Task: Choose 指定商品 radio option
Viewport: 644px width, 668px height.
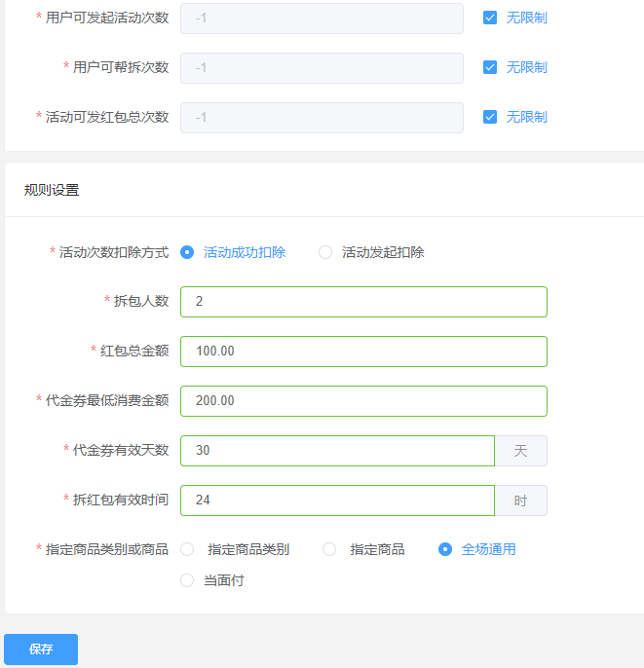Action: click(329, 549)
